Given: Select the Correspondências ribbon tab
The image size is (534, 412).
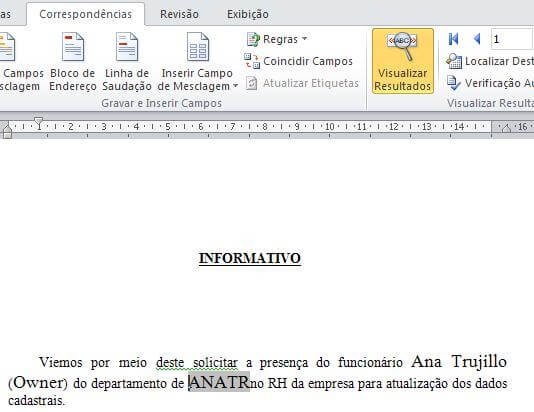Looking at the screenshot, I should [x=85, y=14].
